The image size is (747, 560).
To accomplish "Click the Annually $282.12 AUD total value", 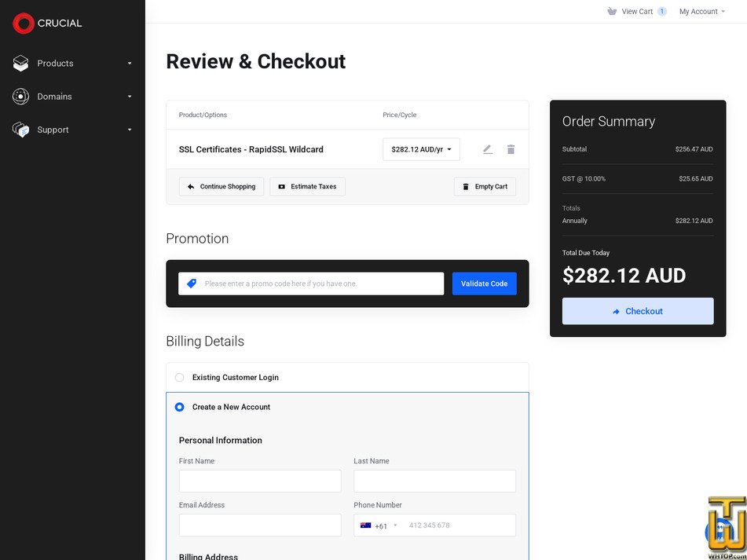I will [x=694, y=221].
